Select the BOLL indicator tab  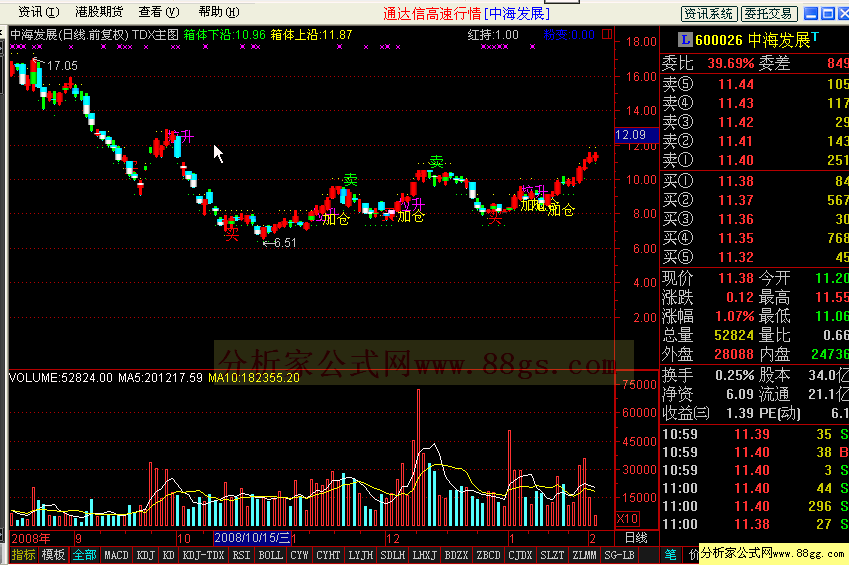coord(270,555)
